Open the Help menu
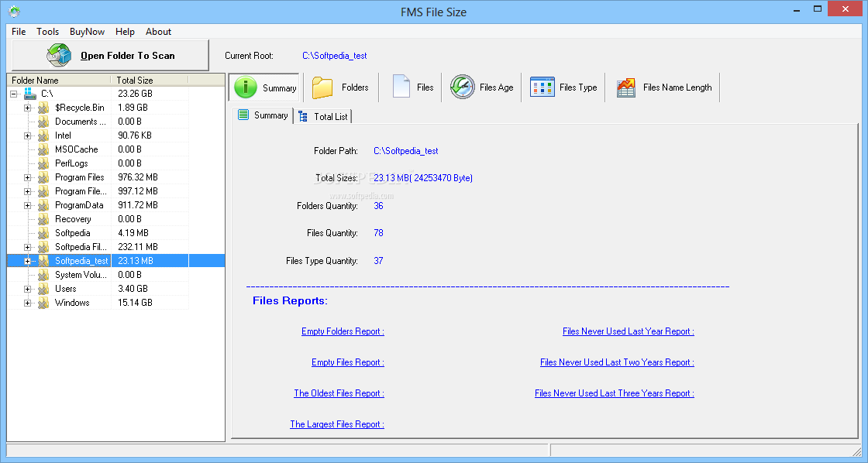The image size is (868, 463). coord(125,32)
